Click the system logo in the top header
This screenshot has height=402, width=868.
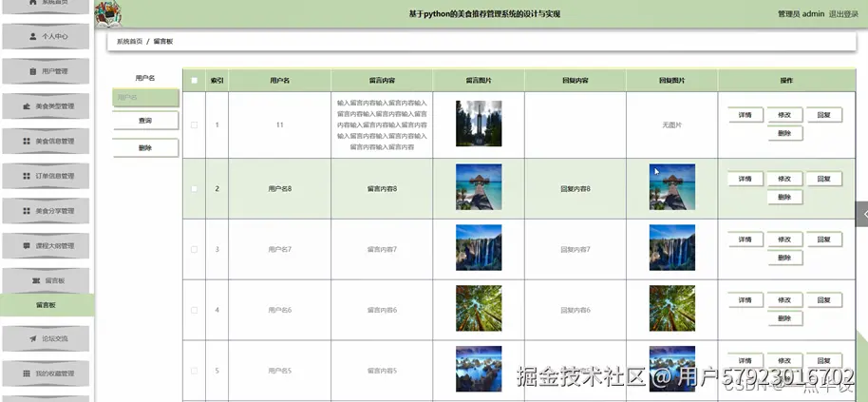[108, 14]
